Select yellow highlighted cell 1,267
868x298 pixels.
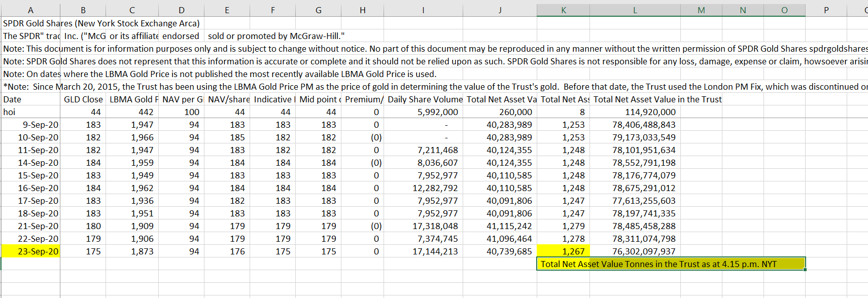click(x=563, y=251)
